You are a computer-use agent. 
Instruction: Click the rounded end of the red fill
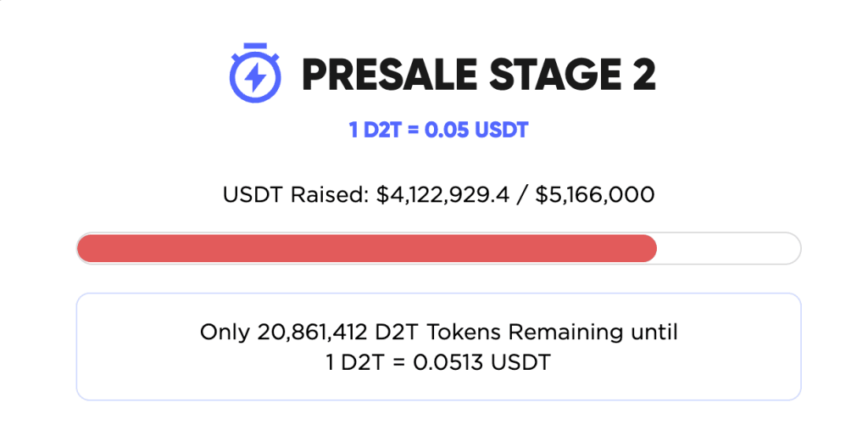[x=651, y=248]
